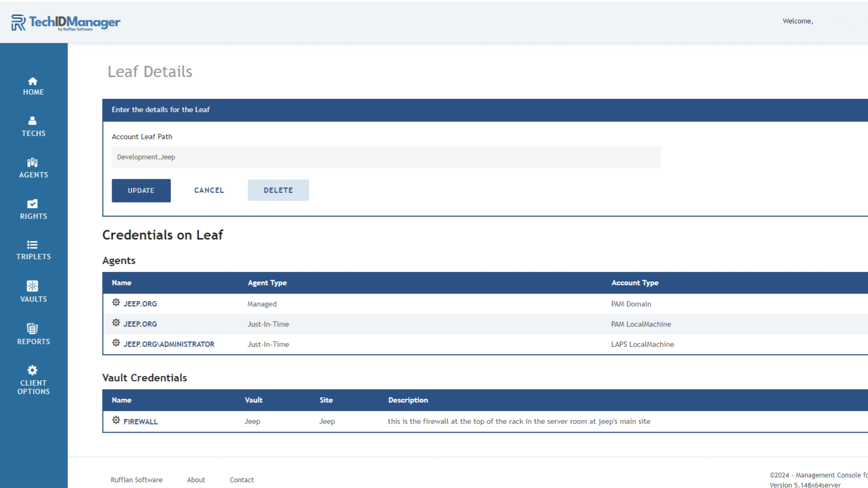The width and height of the screenshot is (868, 488).
Task: Open the About footer link
Action: point(195,480)
